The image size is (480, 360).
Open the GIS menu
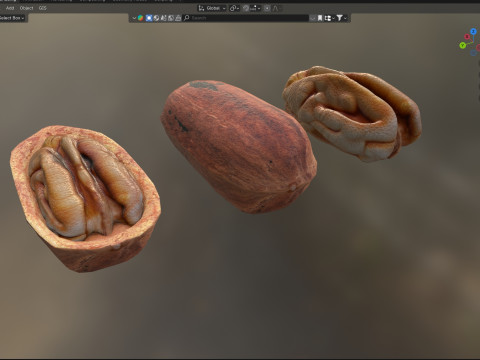point(43,8)
